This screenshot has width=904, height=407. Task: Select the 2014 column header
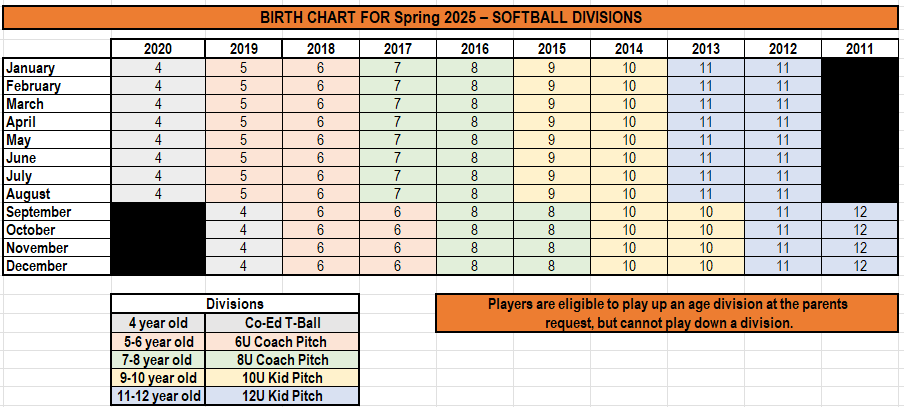click(x=629, y=49)
